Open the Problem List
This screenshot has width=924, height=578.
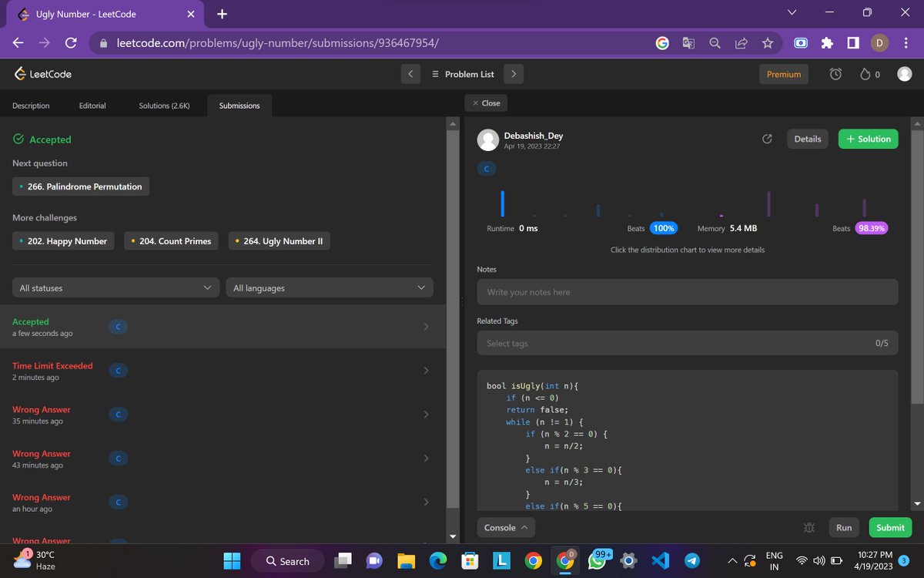(463, 74)
